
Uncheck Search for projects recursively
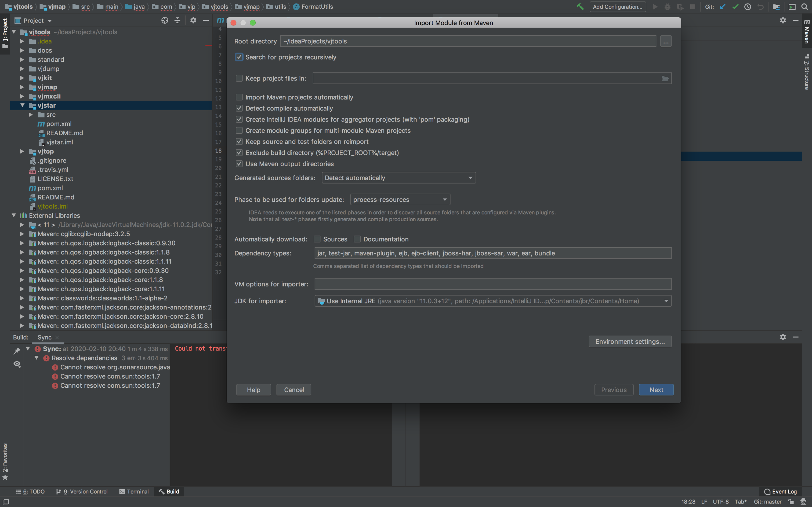(x=239, y=57)
